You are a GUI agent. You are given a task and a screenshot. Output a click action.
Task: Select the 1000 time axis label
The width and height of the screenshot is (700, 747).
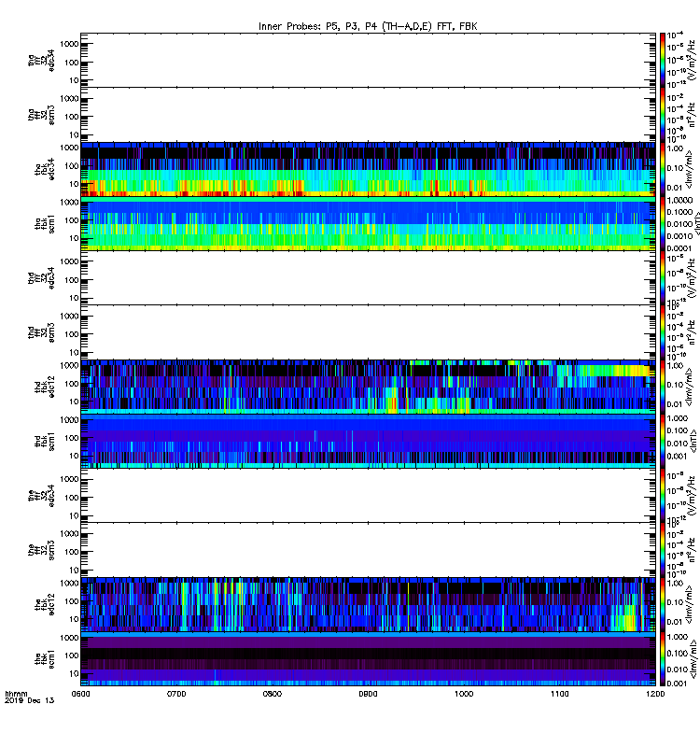[464, 694]
